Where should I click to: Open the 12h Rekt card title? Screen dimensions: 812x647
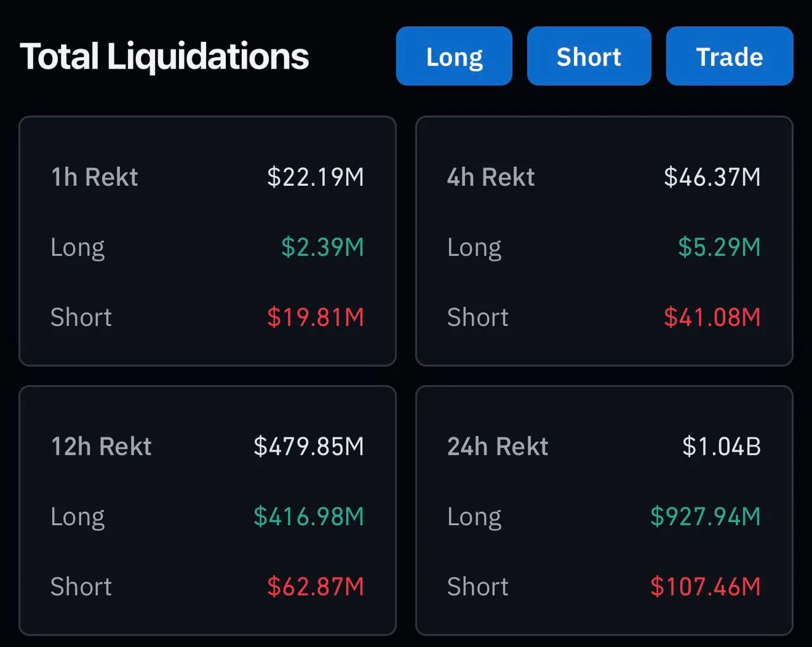point(101,447)
